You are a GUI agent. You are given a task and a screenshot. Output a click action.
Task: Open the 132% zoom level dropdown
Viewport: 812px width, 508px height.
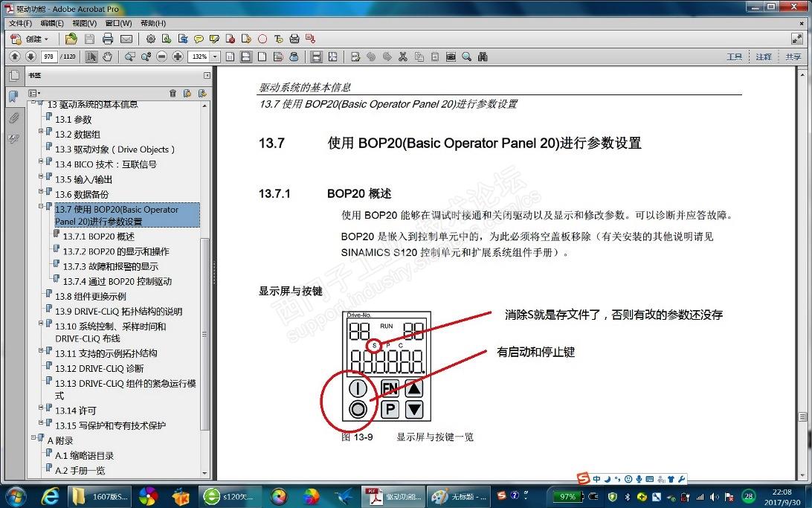[x=216, y=57]
